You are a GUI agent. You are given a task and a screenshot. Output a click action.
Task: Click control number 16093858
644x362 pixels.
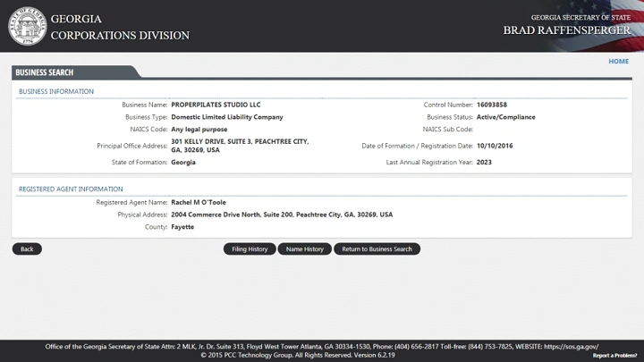coord(491,105)
